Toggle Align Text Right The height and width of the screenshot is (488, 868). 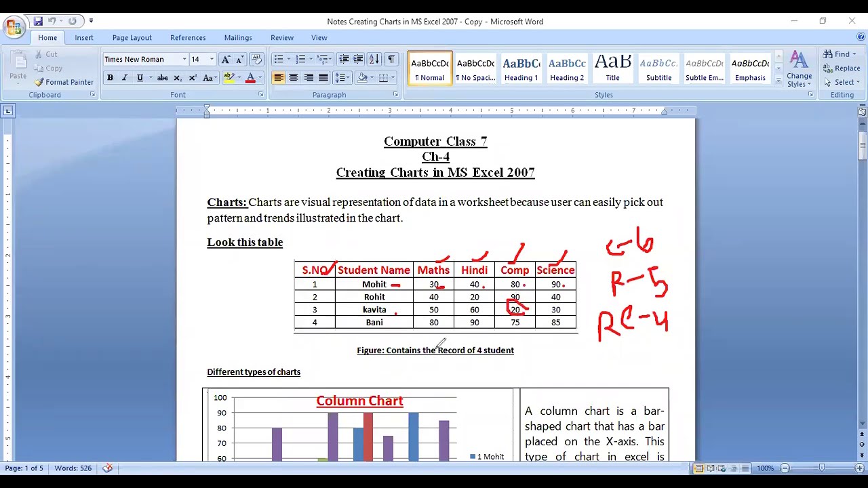pos(309,78)
